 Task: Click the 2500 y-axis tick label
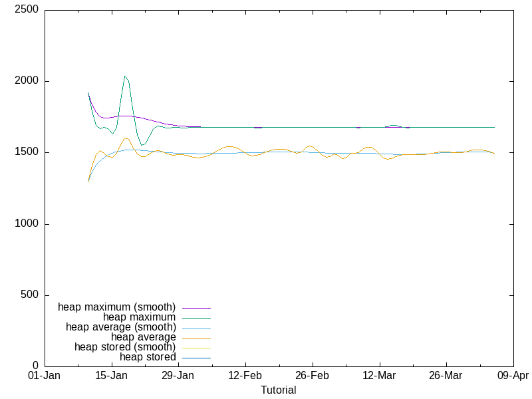point(27,11)
